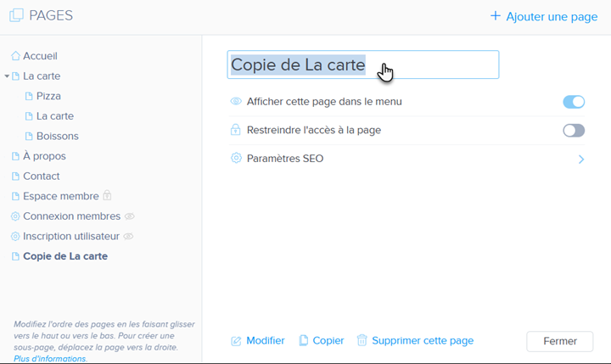611x364 pixels.
Task: Expand Paramètres SEO with the chevron arrow
Action: click(581, 159)
